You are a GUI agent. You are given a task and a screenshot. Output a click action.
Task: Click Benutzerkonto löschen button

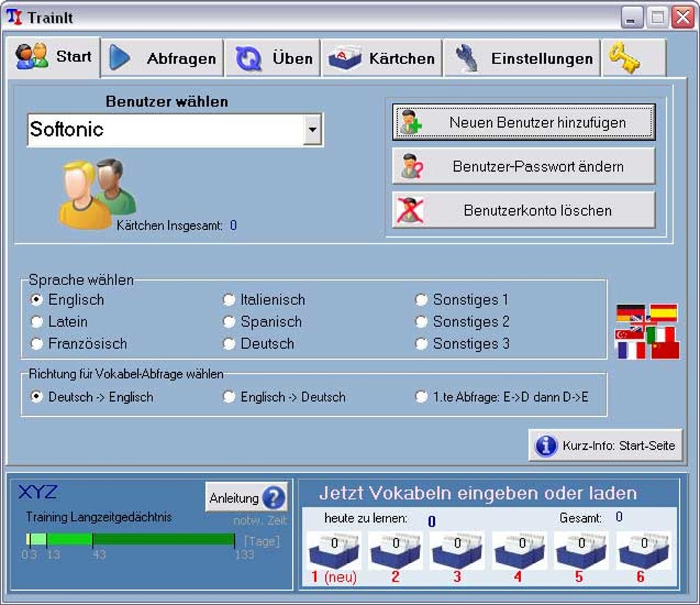pyautogui.click(x=524, y=210)
